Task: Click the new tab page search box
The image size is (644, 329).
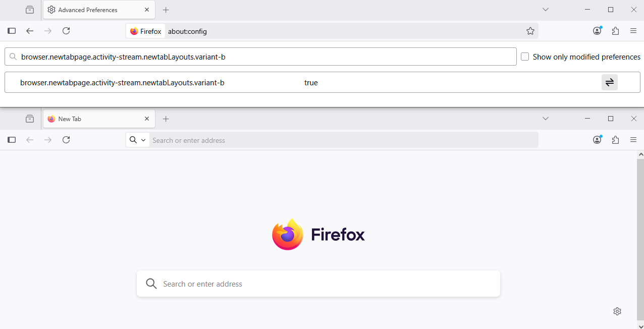Action: pyautogui.click(x=318, y=284)
